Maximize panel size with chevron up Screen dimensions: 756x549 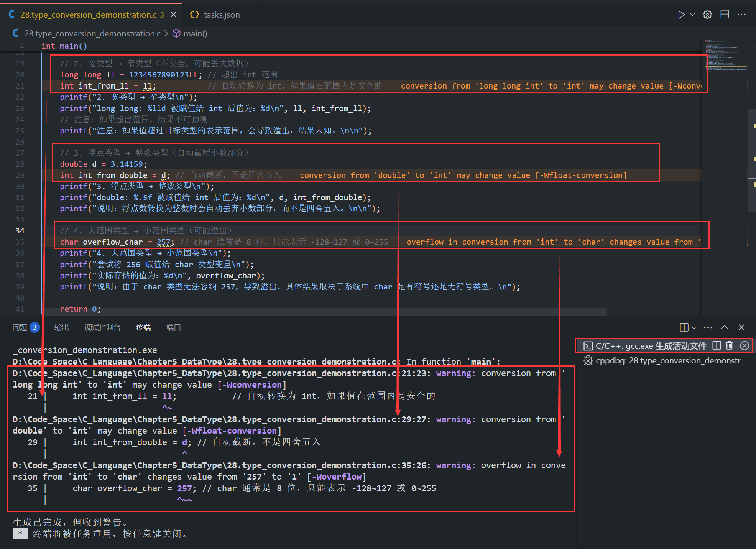click(724, 327)
